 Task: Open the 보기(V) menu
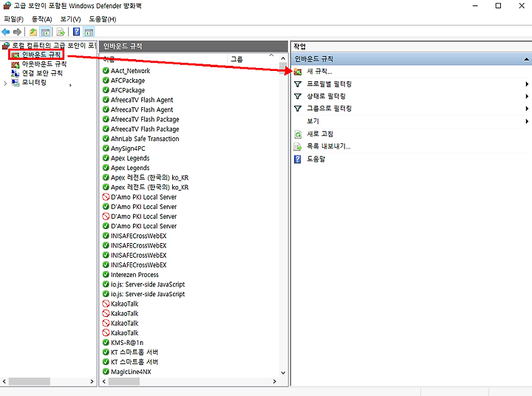click(71, 19)
